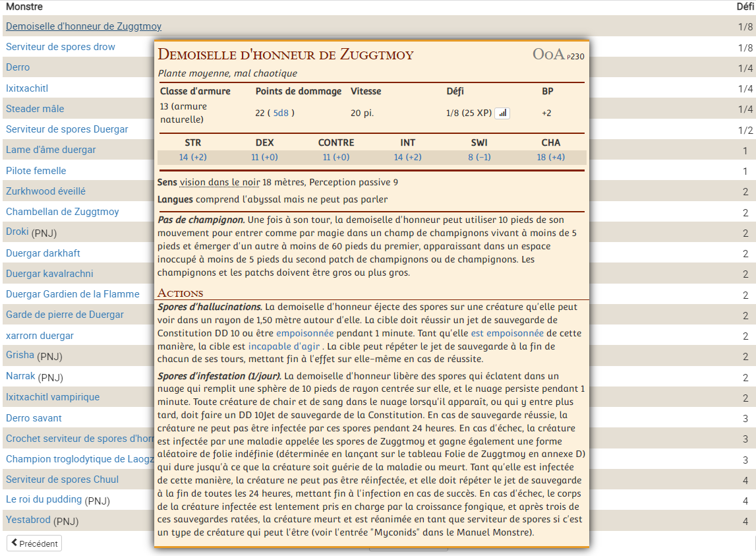Select Serviteur de spores Chuul
The height and width of the screenshot is (556, 756).
[x=62, y=479]
